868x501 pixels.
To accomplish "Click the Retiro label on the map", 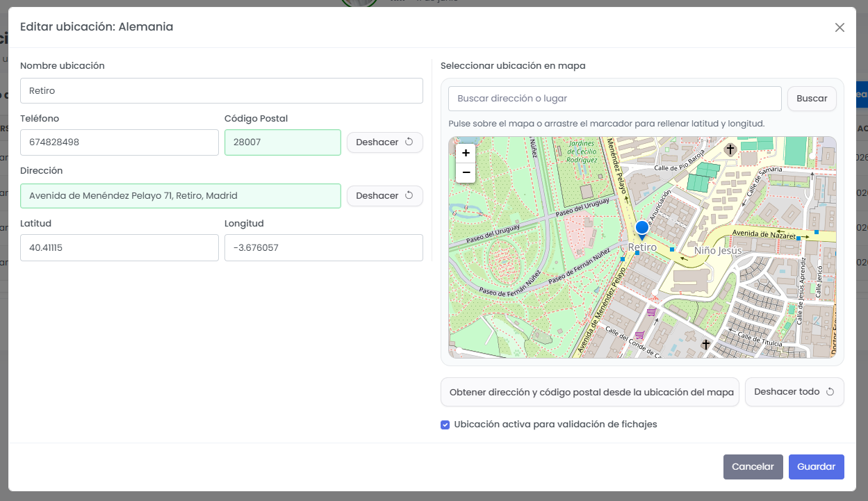I will tap(642, 247).
